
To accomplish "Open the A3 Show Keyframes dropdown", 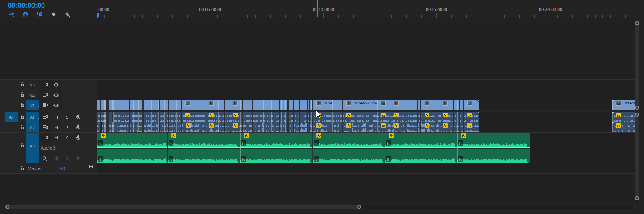I will point(45,159).
